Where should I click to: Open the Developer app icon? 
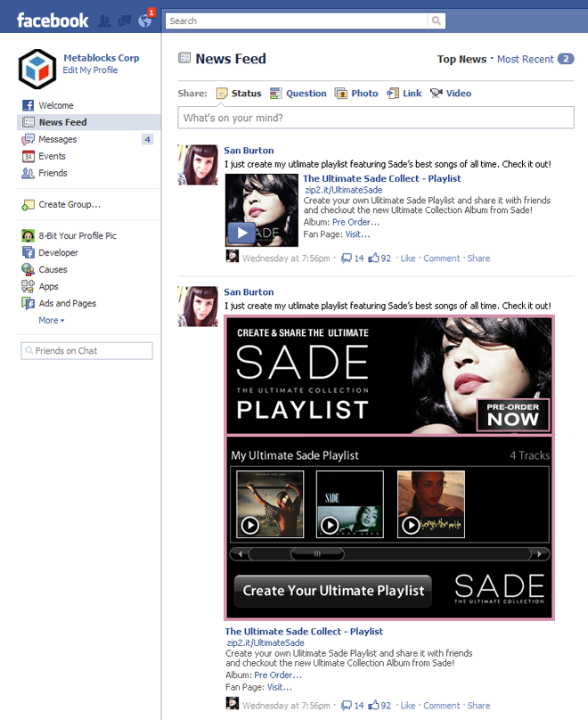pos(28,252)
